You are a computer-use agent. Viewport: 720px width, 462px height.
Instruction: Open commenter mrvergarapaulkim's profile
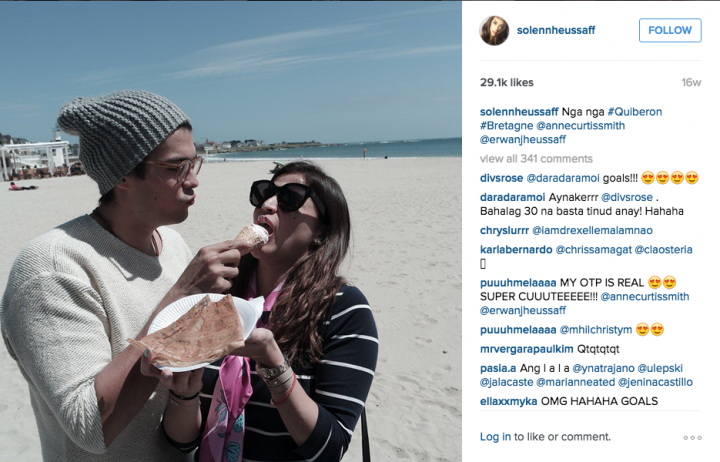pyautogui.click(x=527, y=349)
